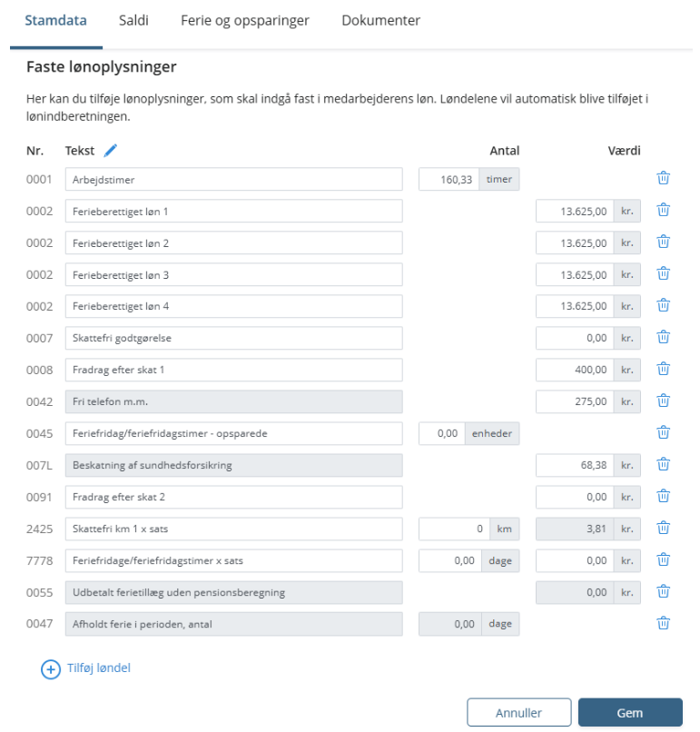Viewport: 700px width, 732px height.
Task: Remove Udbetalt ferietillæg uden pensionsberegning row
Action: tap(663, 591)
